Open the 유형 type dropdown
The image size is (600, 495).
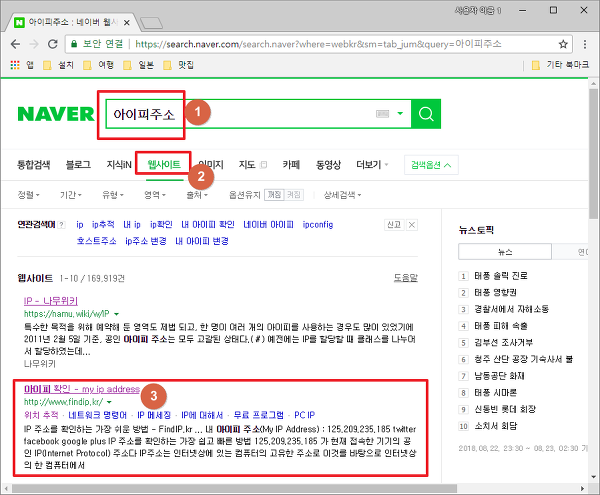coord(113,195)
